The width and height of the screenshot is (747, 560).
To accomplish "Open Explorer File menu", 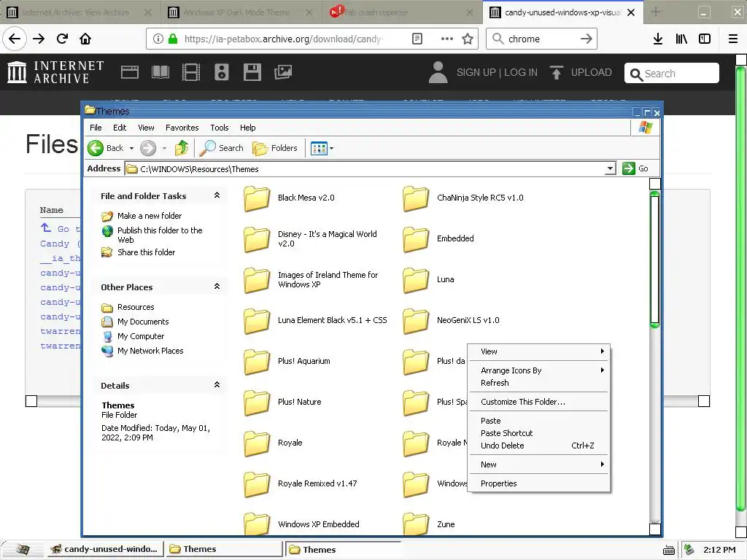I will (x=96, y=128).
